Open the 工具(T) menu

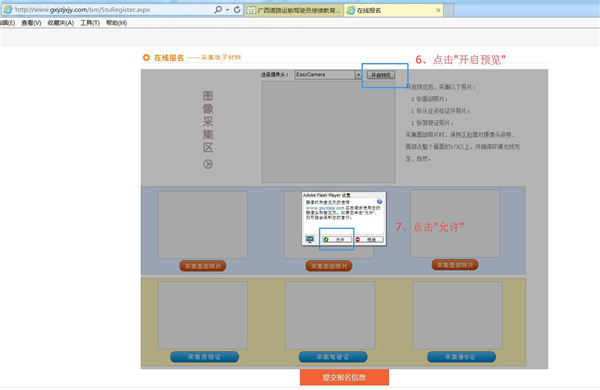[90, 23]
